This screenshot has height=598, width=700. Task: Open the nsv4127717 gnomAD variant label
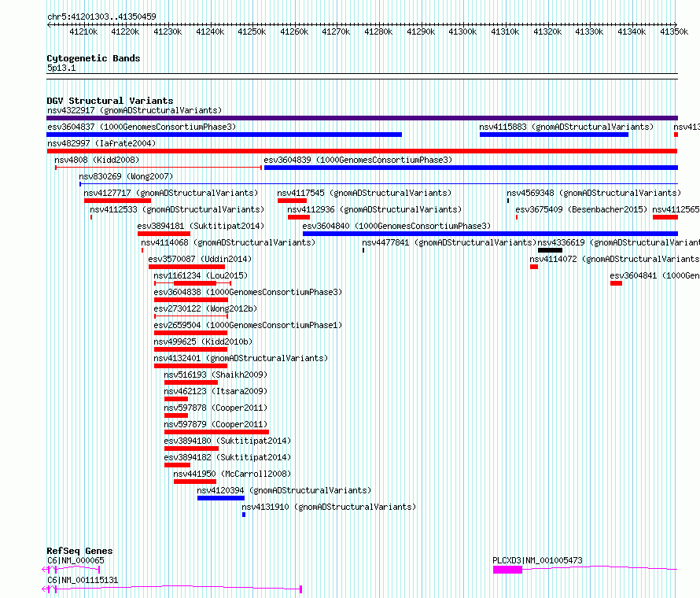pyautogui.click(x=171, y=193)
